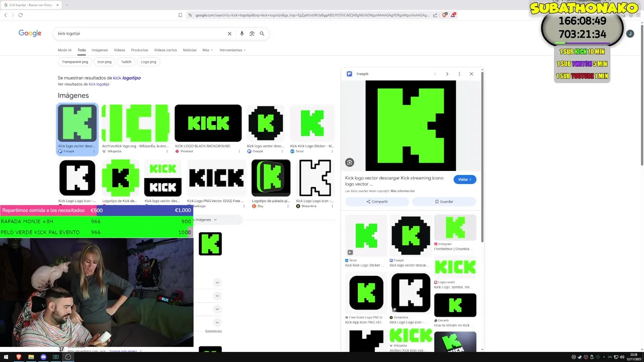
Task: Click the Compartir share button
Action: tap(377, 202)
